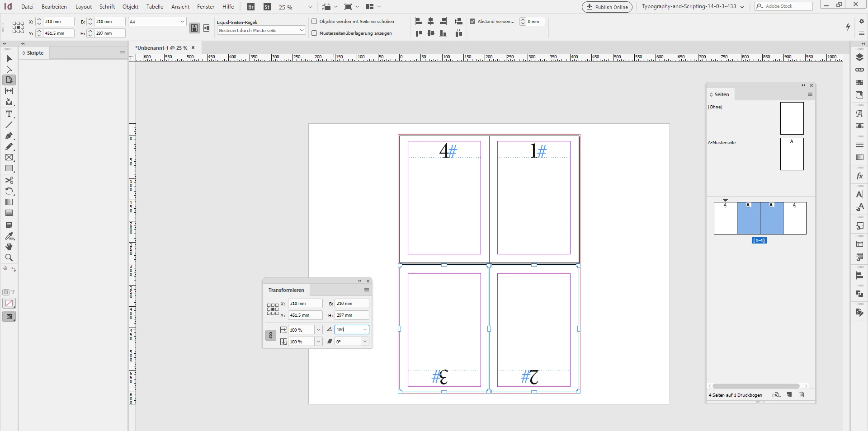868x431 pixels.
Task: Click Publish Online button
Action: (607, 7)
